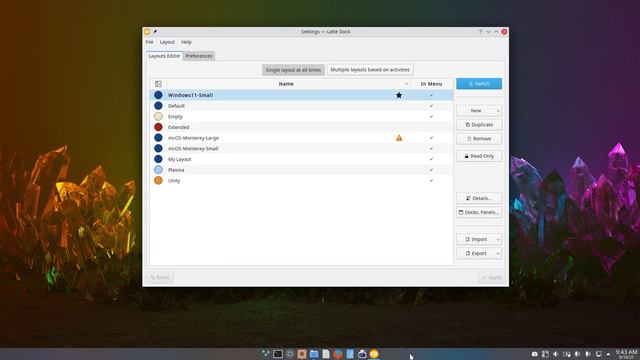The height and width of the screenshot is (360, 640).
Task: Enable In Menu for Extended layout
Action: pyautogui.click(x=431, y=127)
